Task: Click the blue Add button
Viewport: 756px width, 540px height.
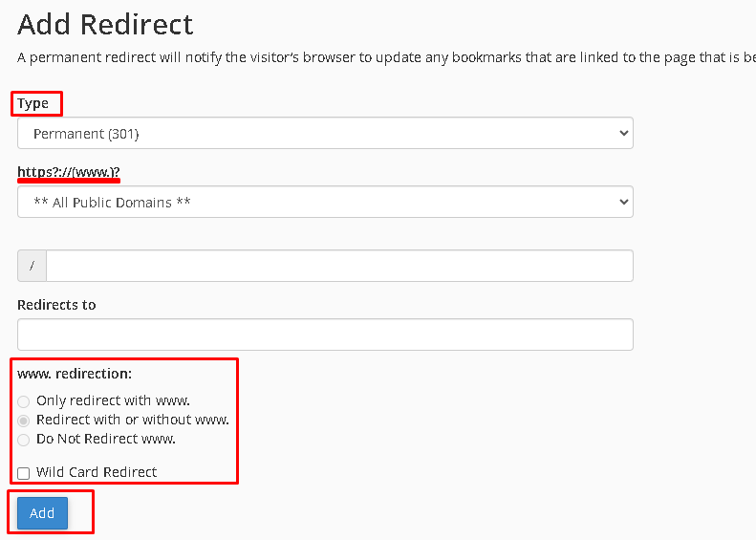Action: pyautogui.click(x=42, y=513)
